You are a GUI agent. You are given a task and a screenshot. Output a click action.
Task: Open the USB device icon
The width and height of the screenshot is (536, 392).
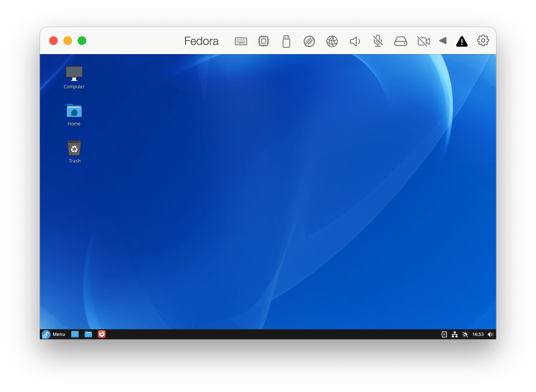286,41
